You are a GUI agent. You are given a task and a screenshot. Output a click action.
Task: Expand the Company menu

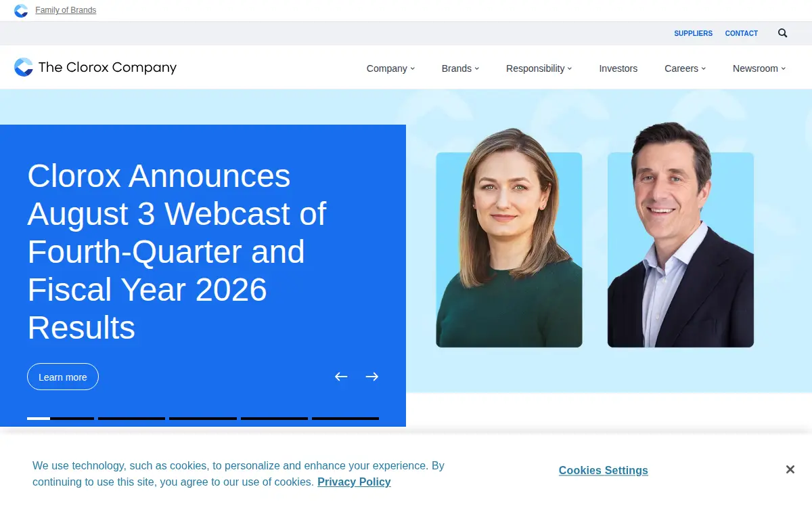pyautogui.click(x=390, y=68)
